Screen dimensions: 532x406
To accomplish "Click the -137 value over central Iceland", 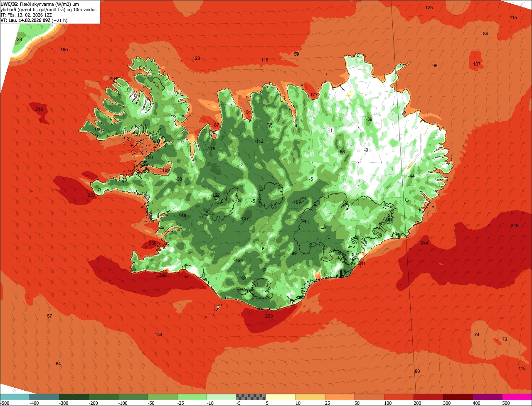I will pyautogui.click(x=244, y=218).
